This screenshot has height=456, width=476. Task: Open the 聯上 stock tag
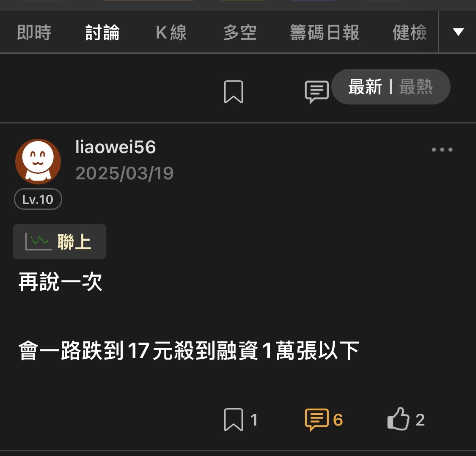[x=60, y=242]
